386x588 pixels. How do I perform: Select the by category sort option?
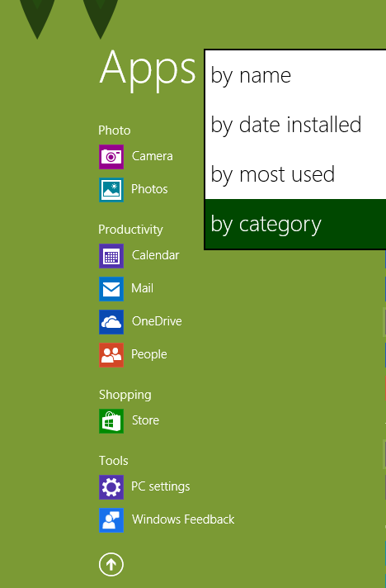295,224
